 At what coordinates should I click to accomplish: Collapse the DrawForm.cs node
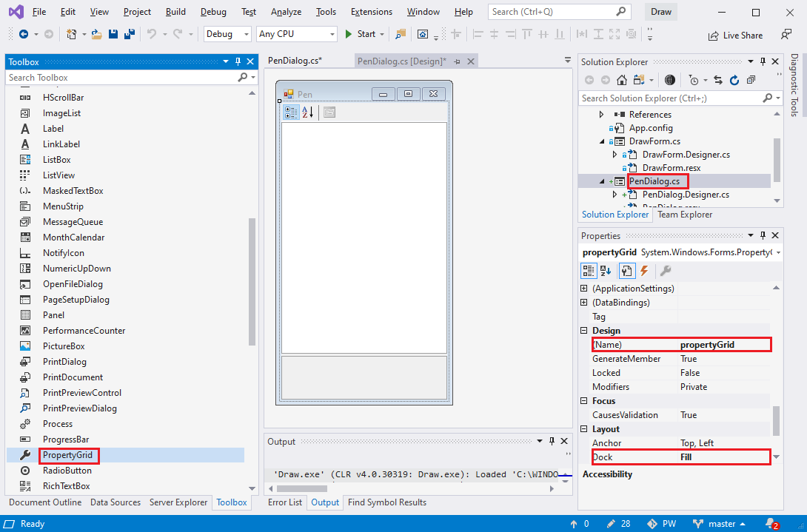click(x=602, y=141)
